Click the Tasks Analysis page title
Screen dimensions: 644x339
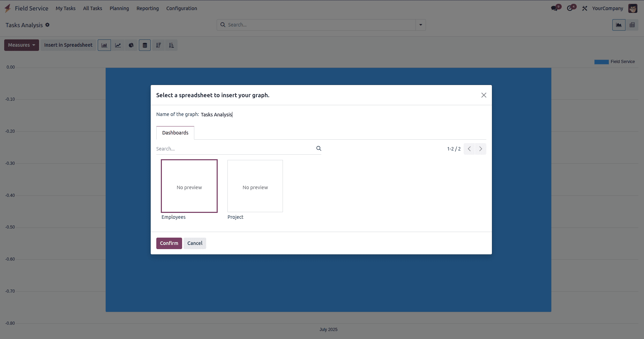24,25
